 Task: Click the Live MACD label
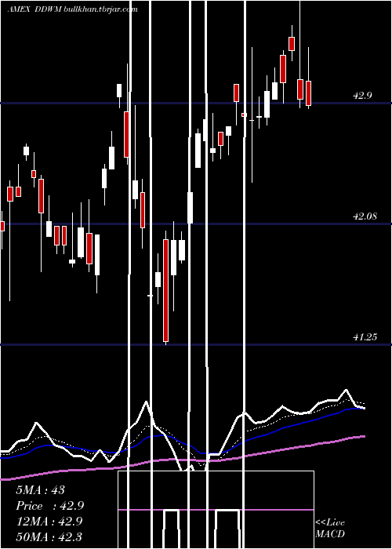[x=330, y=528]
